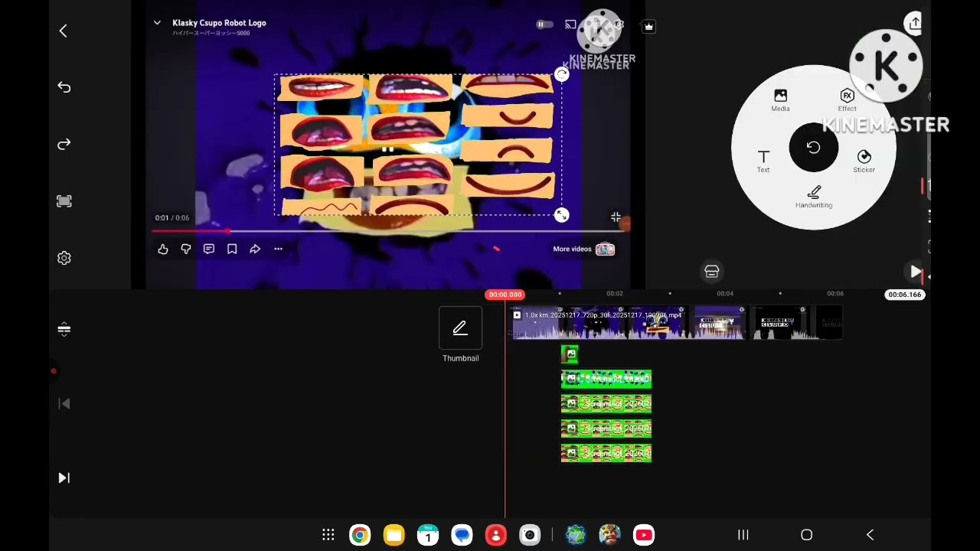This screenshot has height=551, width=980.
Task: Redo the last edit
Action: click(x=64, y=144)
